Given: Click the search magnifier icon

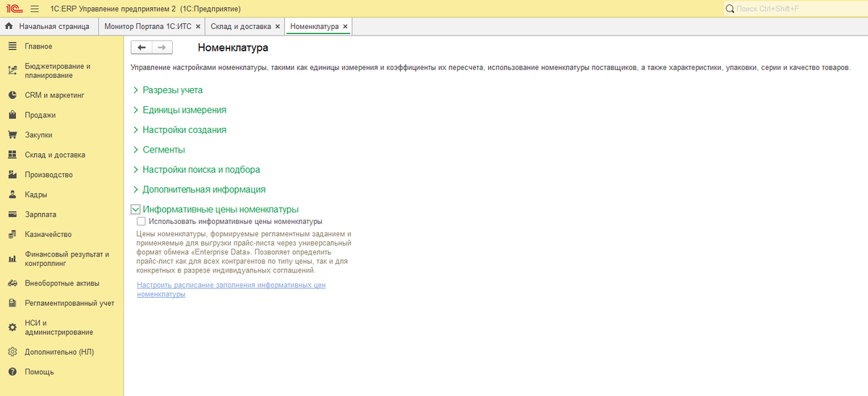Looking at the screenshot, I should pyautogui.click(x=730, y=9).
